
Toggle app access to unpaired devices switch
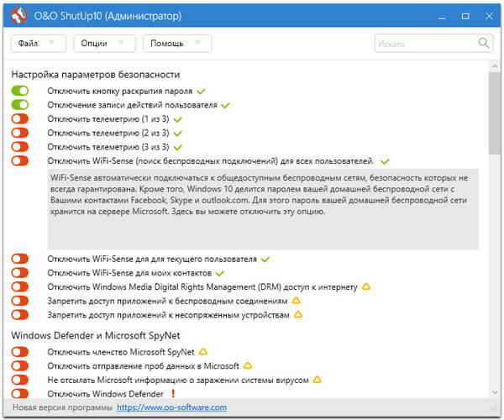pyautogui.click(x=20, y=315)
